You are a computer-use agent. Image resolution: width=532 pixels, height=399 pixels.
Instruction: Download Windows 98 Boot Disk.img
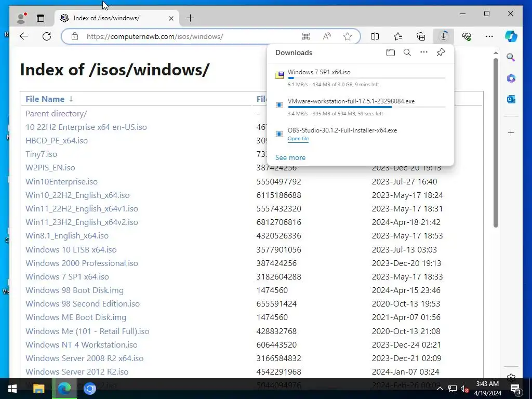tap(74, 290)
